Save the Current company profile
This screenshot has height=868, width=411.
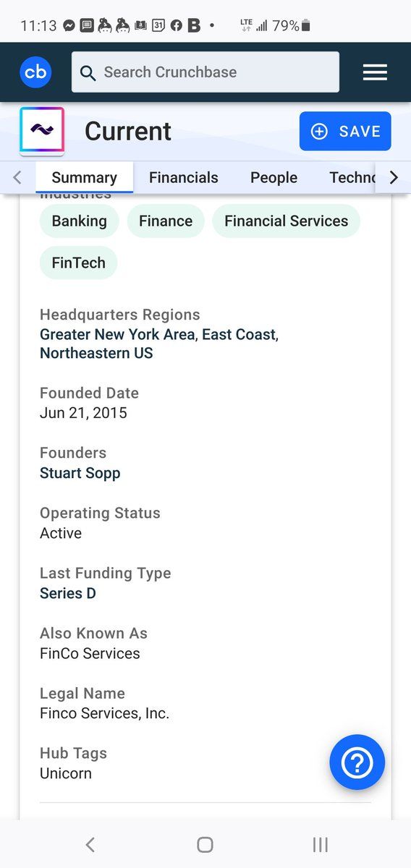[345, 131]
